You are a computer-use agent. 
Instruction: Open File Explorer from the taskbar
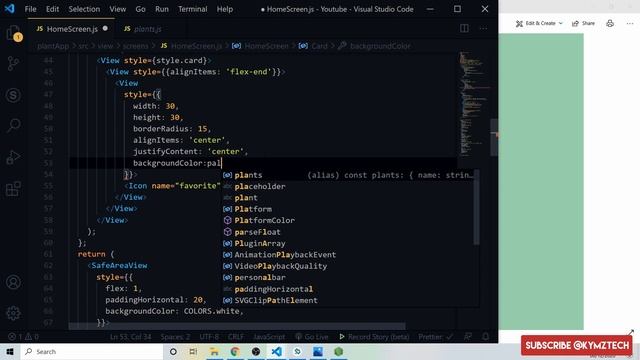coord(214,351)
